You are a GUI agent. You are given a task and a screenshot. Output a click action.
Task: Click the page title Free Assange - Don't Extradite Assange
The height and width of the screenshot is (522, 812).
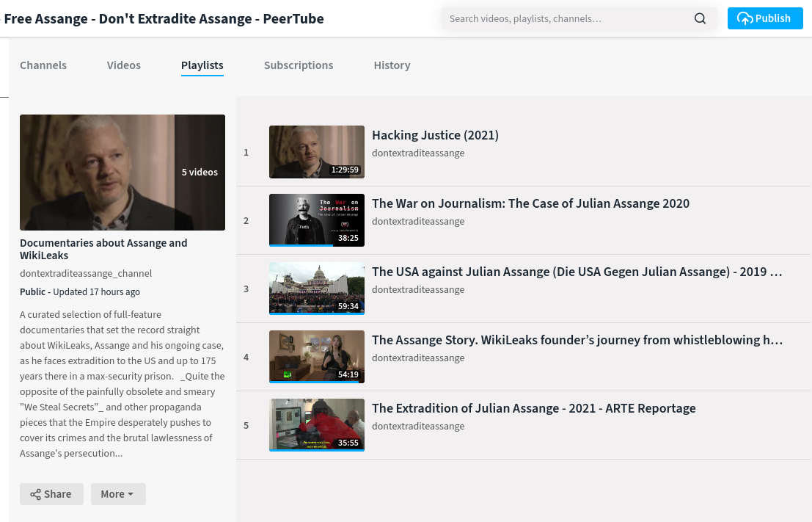(164, 18)
